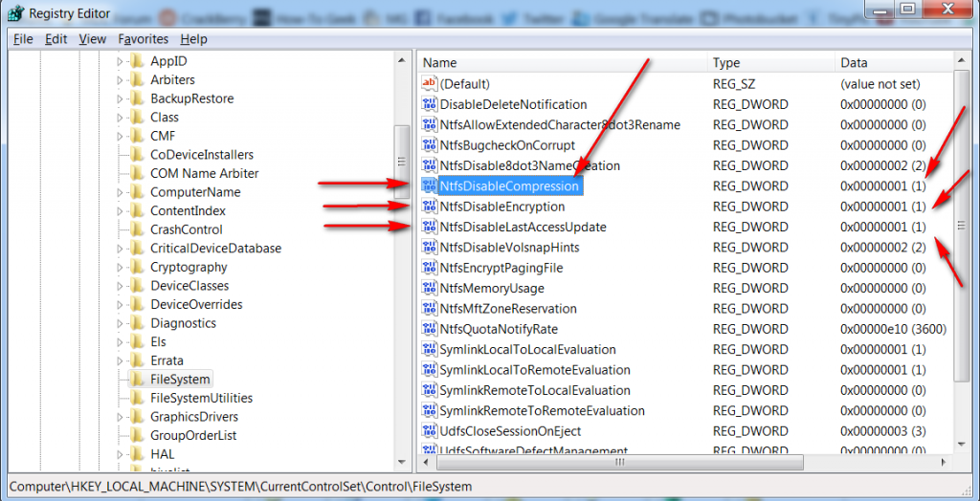Sort by the Type column header
980x501 pixels.
(771, 63)
